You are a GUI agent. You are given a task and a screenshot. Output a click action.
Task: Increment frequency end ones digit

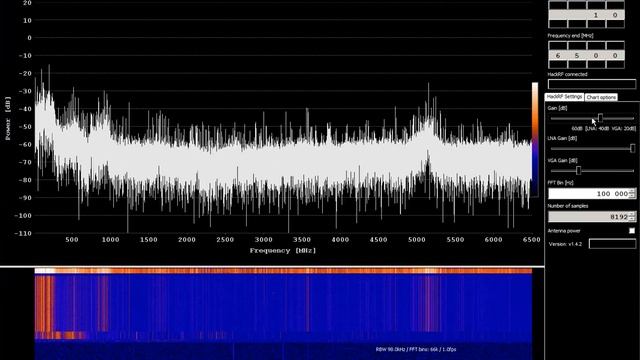point(615,46)
